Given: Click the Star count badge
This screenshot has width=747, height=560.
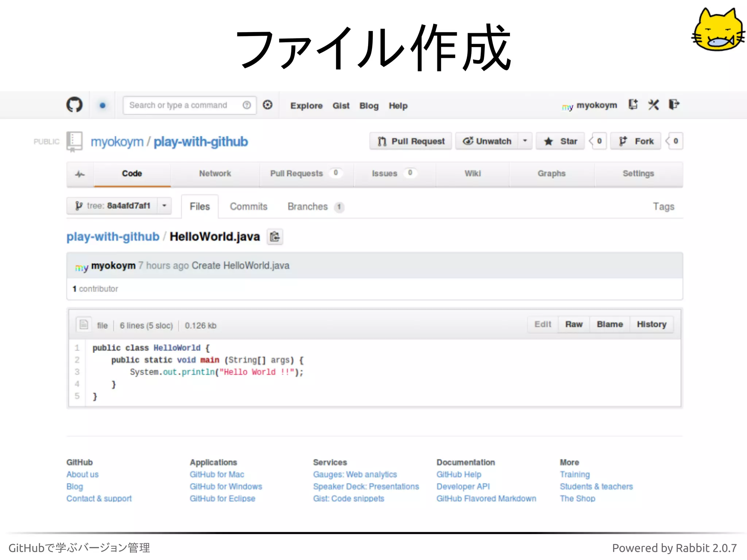Looking at the screenshot, I should pyautogui.click(x=598, y=141).
